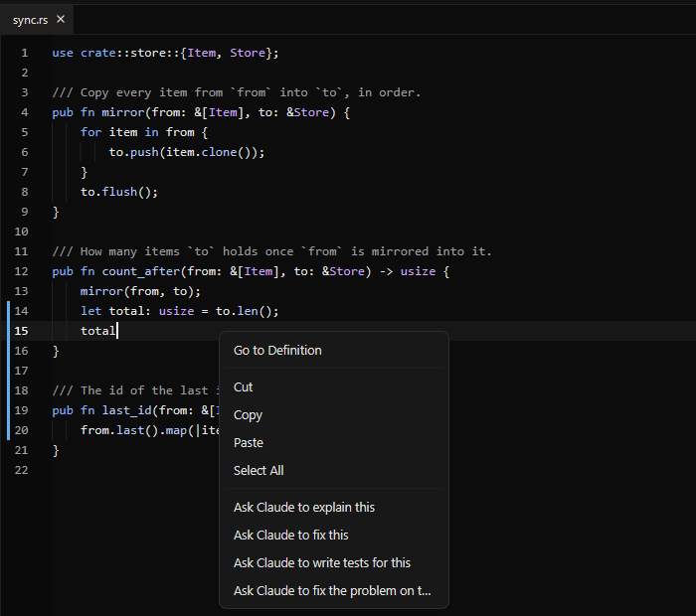This screenshot has width=696, height=616.
Task: Click 'mirror(from, to);' call on line 13
Action: [141, 291]
